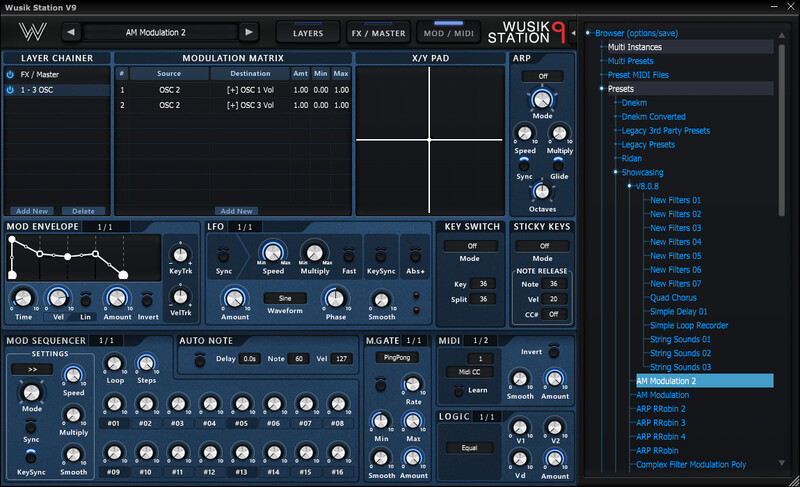800x487 pixels.
Task: Toggle the MIDI Learn switch
Action: (458, 390)
